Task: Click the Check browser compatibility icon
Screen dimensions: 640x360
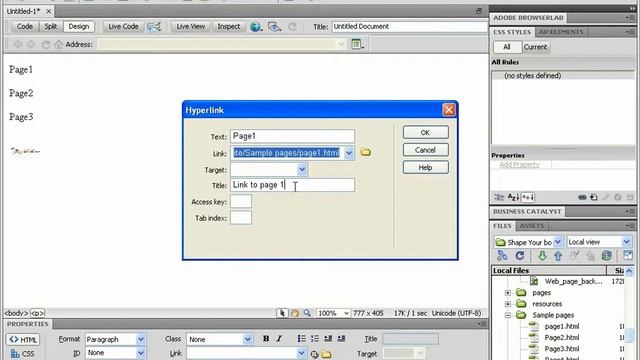Action: click(x=154, y=27)
